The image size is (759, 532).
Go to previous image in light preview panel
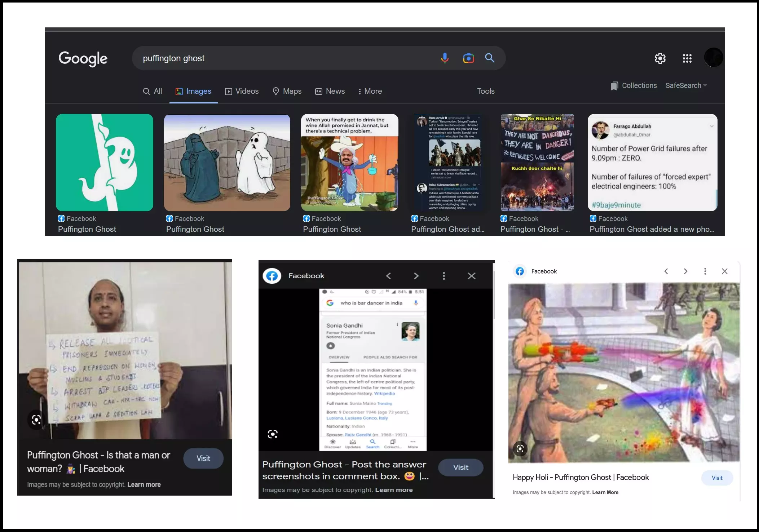point(666,271)
